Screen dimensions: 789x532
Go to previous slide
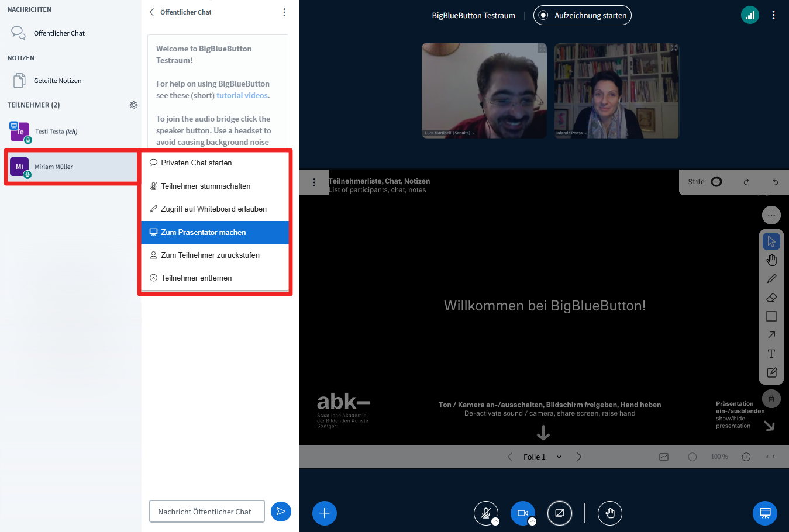510,457
